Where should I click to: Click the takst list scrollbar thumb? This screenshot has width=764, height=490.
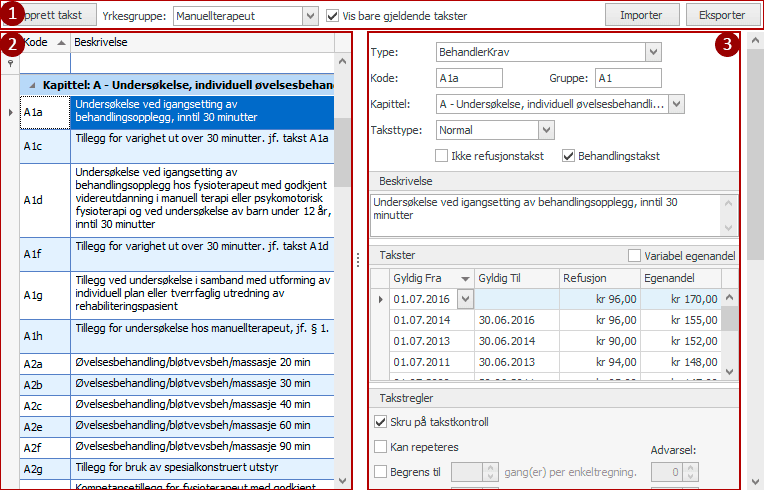[x=343, y=152]
